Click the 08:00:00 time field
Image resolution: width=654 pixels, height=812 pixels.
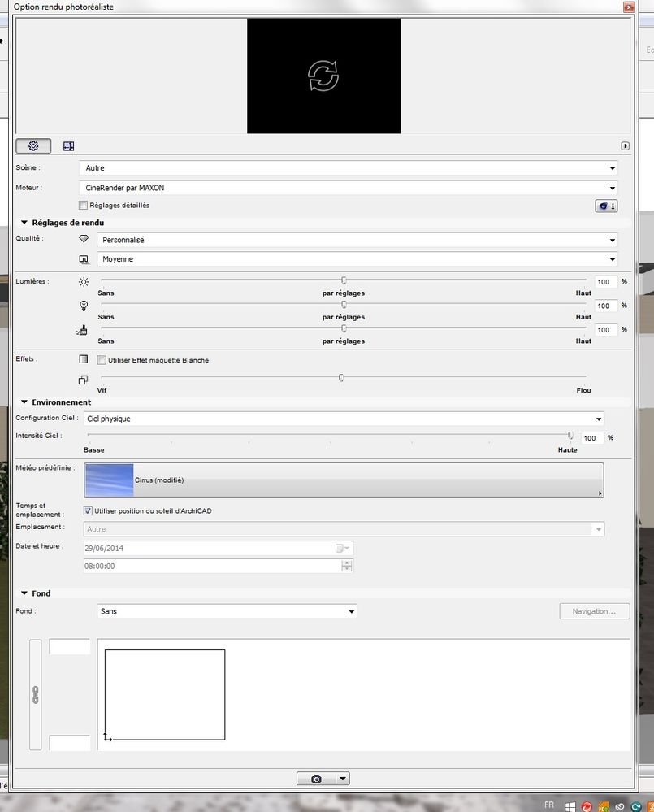212,566
